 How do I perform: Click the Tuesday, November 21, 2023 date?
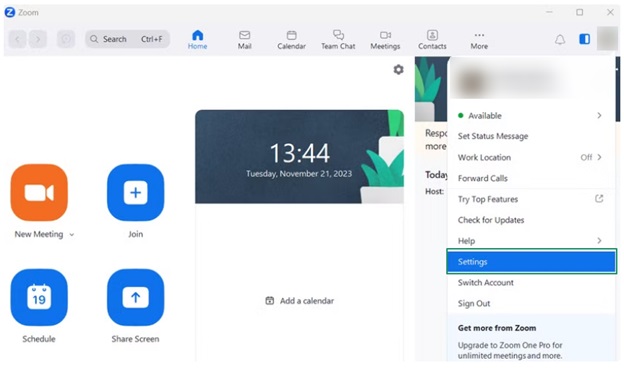299,174
